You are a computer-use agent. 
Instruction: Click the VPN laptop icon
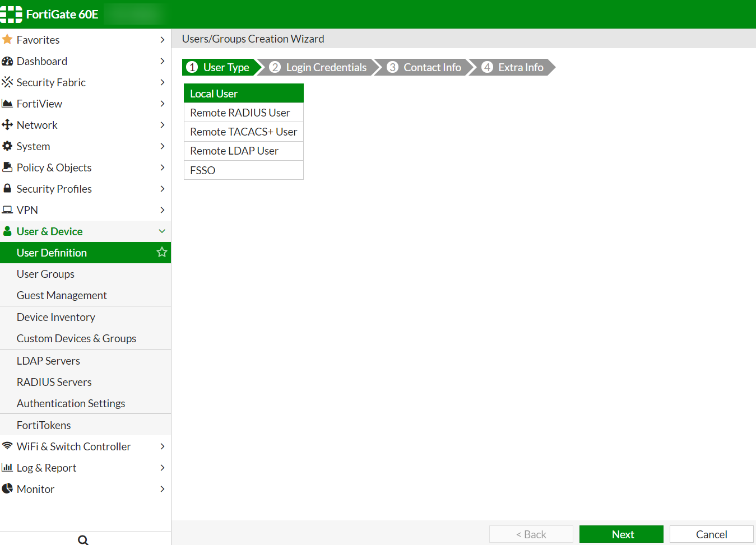pos(7,210)
